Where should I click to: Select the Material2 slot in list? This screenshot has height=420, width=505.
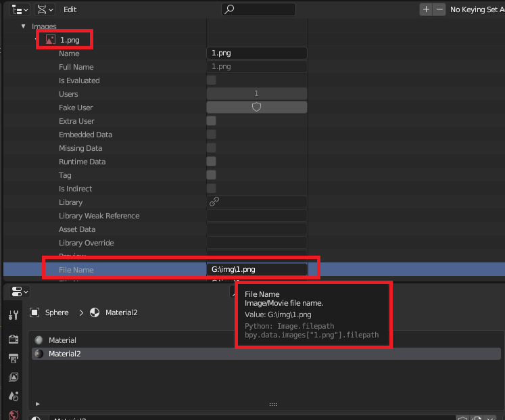click(x=266, y=354)
